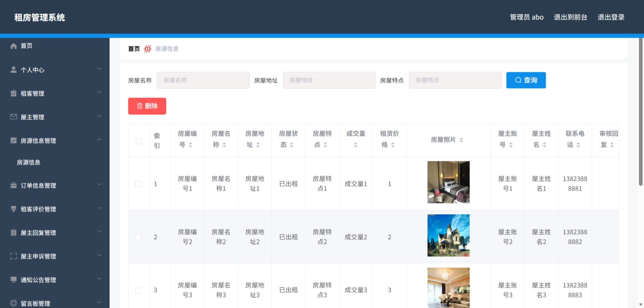The width and height of the screenshot is (644, 308).
Task: Open the bedroom photo thumbnail in row 1
Action: click(x=449, y=182)
